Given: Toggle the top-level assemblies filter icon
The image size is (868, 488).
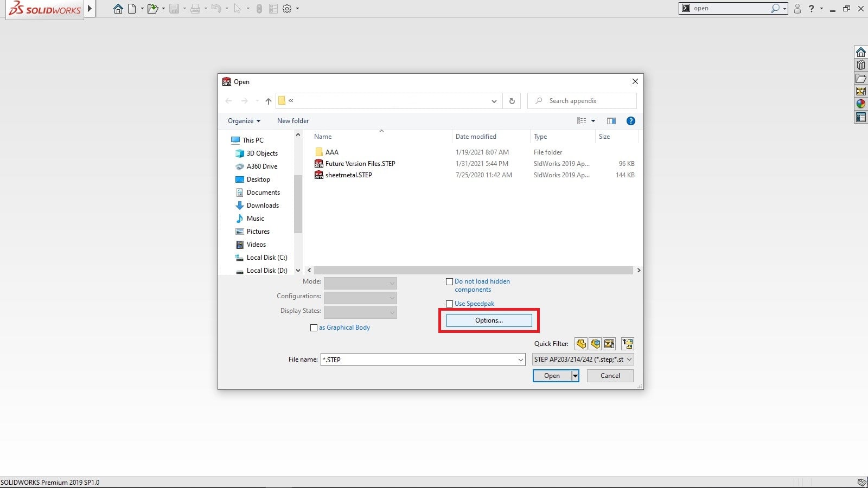Looking at the screenshot, I should coord(628,344).
